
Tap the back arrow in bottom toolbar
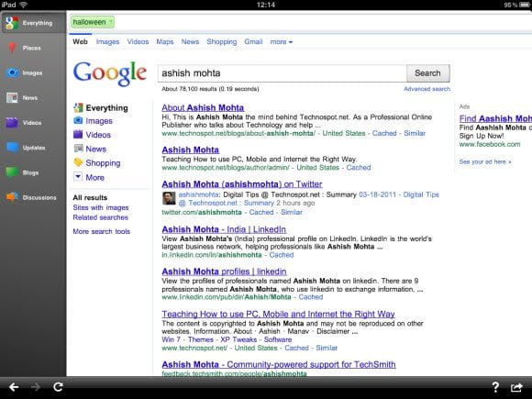pyautogui.click(x=14, y=387)
